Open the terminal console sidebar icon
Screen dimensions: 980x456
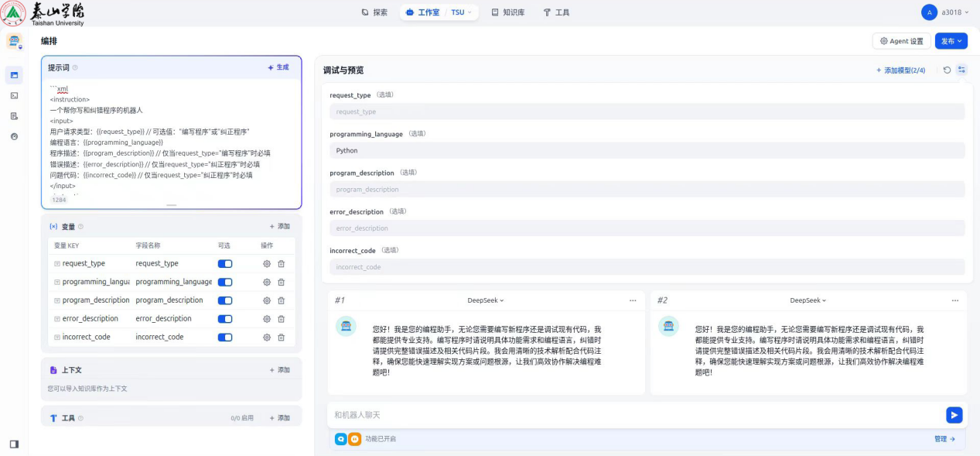pos(14,95)
